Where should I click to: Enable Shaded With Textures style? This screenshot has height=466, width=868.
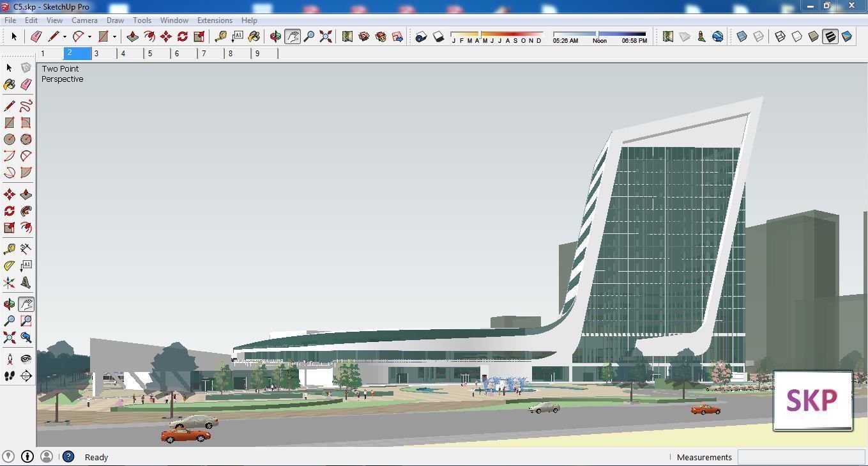(x=830, y=36)
